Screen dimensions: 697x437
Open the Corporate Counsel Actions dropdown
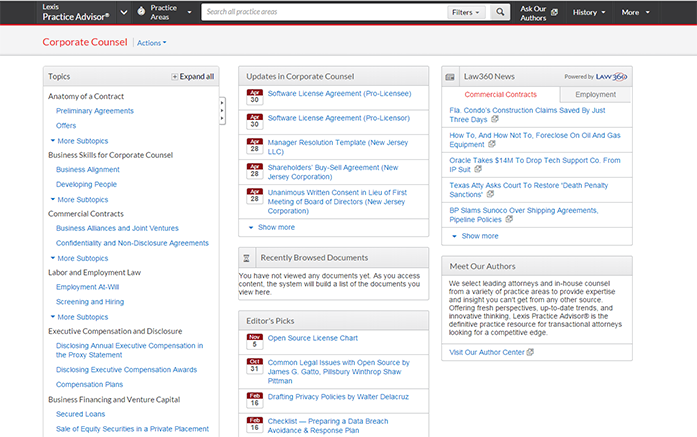pyautogui.click(x=152, y=43)
